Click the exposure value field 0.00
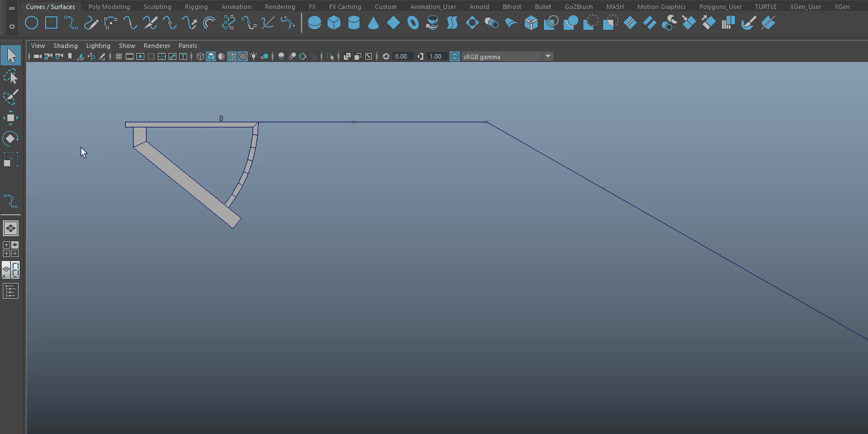Image resolution: width=868 pixels, height=434 pixels. tap(402, 56)
